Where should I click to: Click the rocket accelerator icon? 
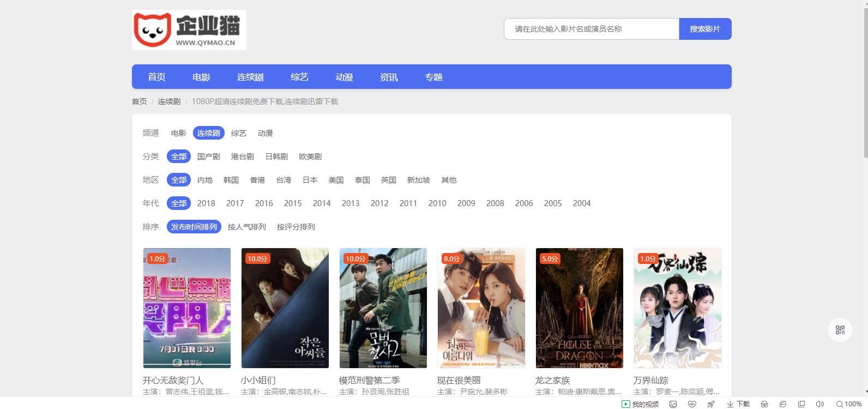tap(711, 404)
